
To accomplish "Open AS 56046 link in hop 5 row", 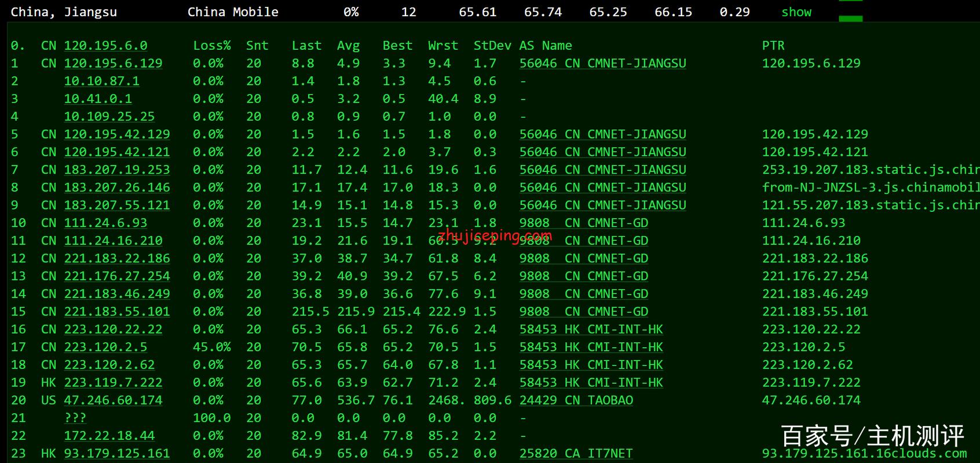I will [x=602, y=134].
